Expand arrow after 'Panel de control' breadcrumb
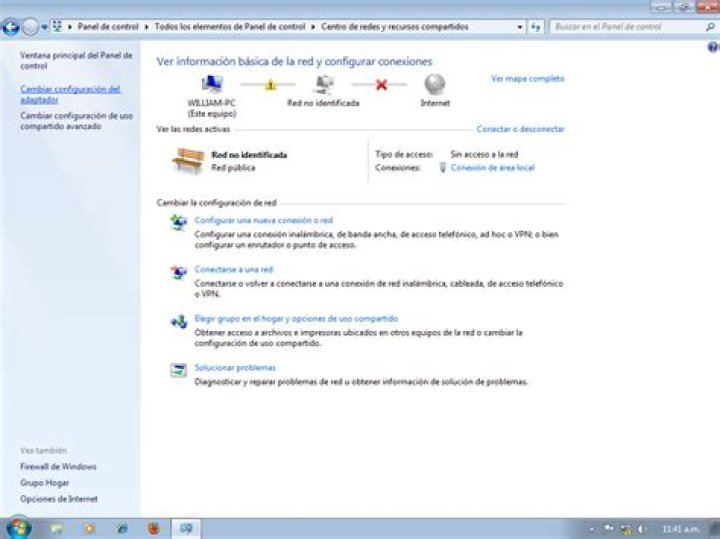The height and width of the screenshot is (539, 720). coord(146,27)
